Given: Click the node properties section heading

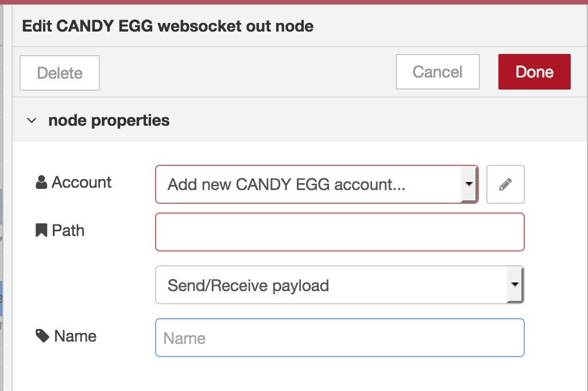Looking at the screenshot, I should [109, 121].
